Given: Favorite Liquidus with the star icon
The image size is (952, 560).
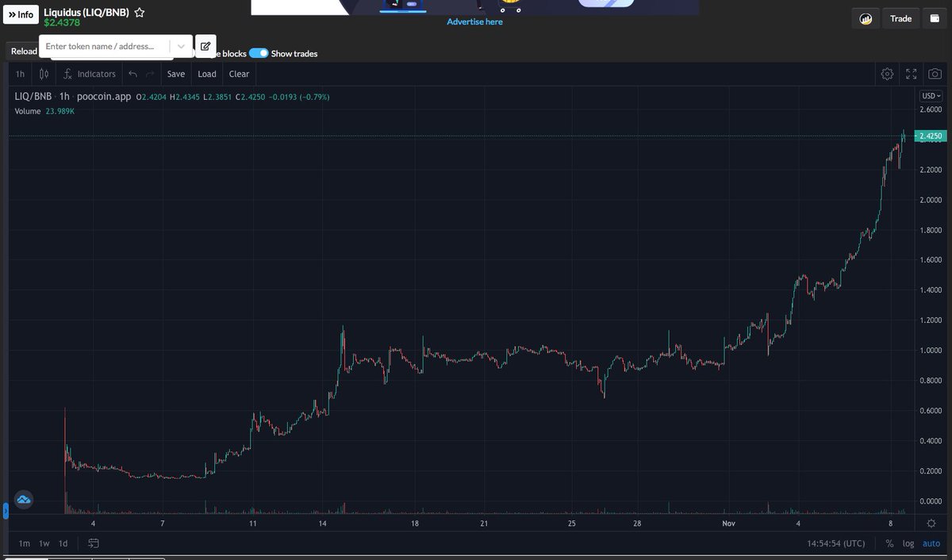Looking at the screenshot, I should click(140, 13).
